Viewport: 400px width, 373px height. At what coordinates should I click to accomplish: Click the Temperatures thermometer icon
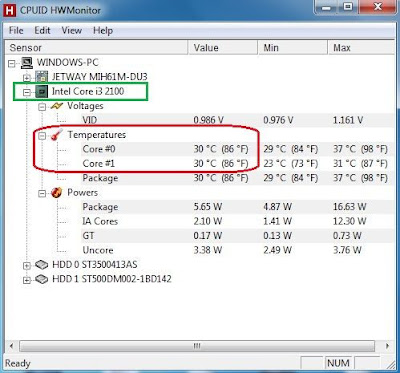pos(57,135)
